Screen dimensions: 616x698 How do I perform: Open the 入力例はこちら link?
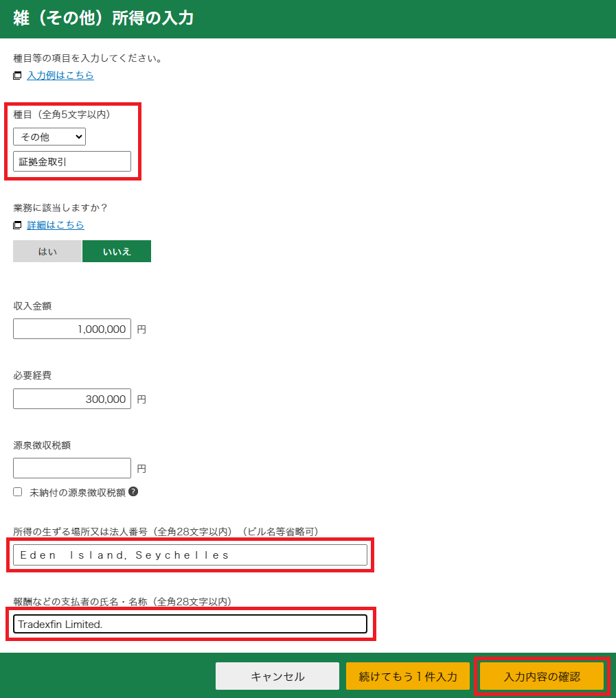60,75
